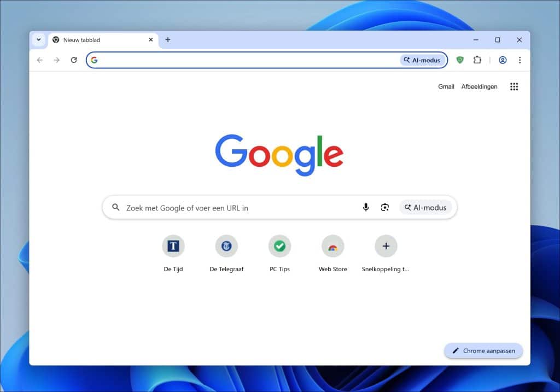Click the page reload icon
Image resolution: width=560 pixels, height=392 pixels.
[74, 60]
